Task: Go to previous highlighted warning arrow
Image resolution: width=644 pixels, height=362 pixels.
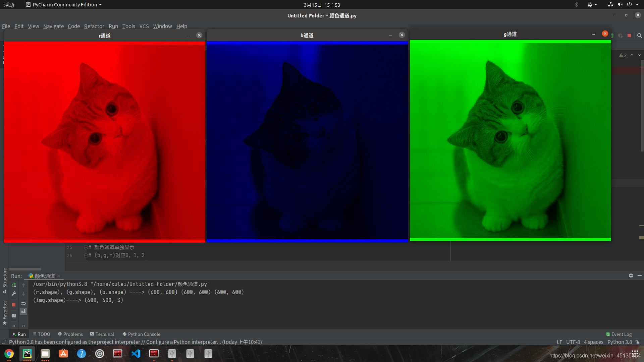Action: (632, 55)
